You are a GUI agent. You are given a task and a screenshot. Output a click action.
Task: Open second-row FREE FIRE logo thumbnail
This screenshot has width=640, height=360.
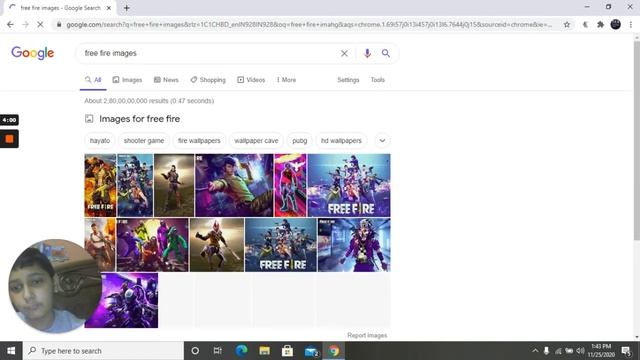pos(281,245)
